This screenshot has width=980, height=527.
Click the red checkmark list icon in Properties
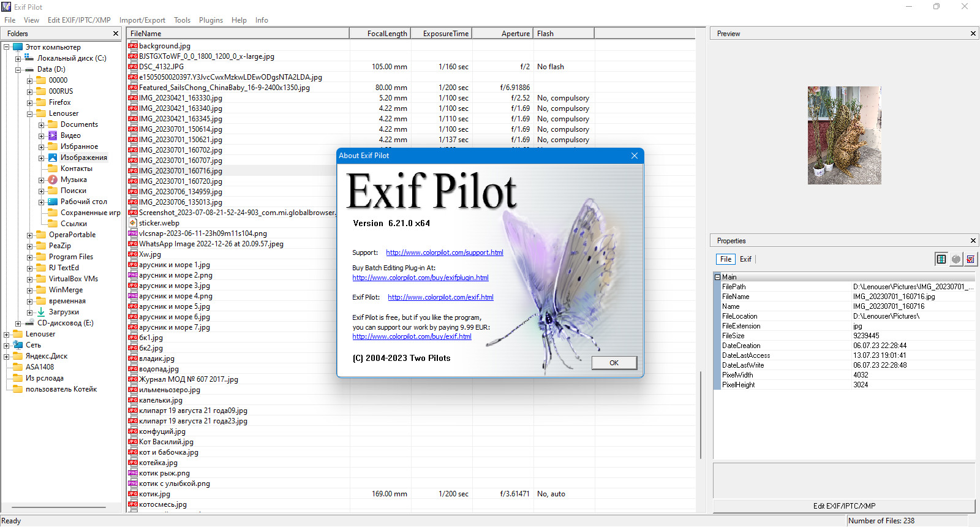pos(971,259)
